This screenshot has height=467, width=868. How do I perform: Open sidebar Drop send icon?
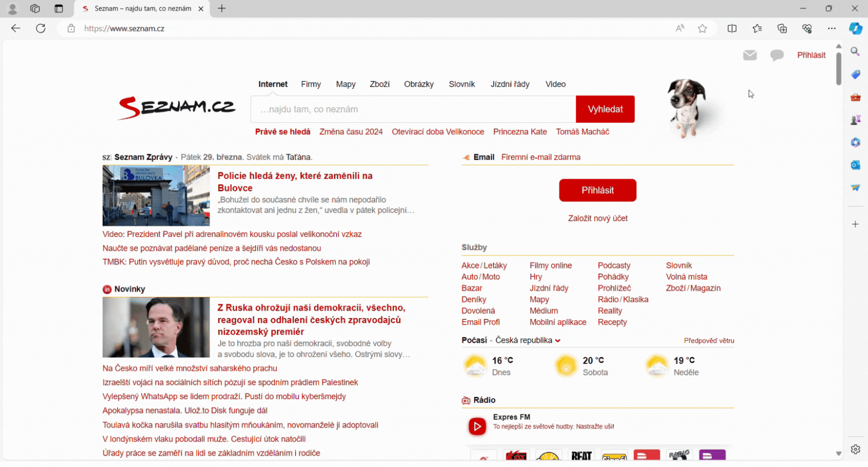pyautogui.click(x=855, y=187)
